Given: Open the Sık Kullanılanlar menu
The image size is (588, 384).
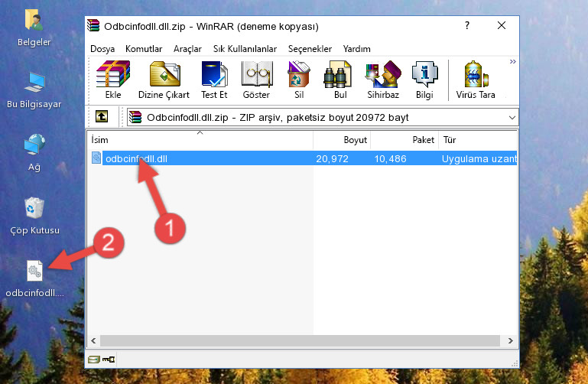Looking at the screenshot, I should point(245,49).
